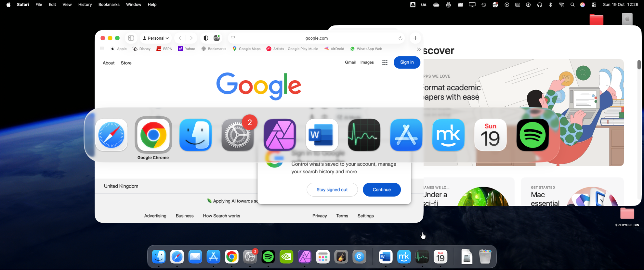Open Spotlight search in menu bar

click(x=572, y=5)
